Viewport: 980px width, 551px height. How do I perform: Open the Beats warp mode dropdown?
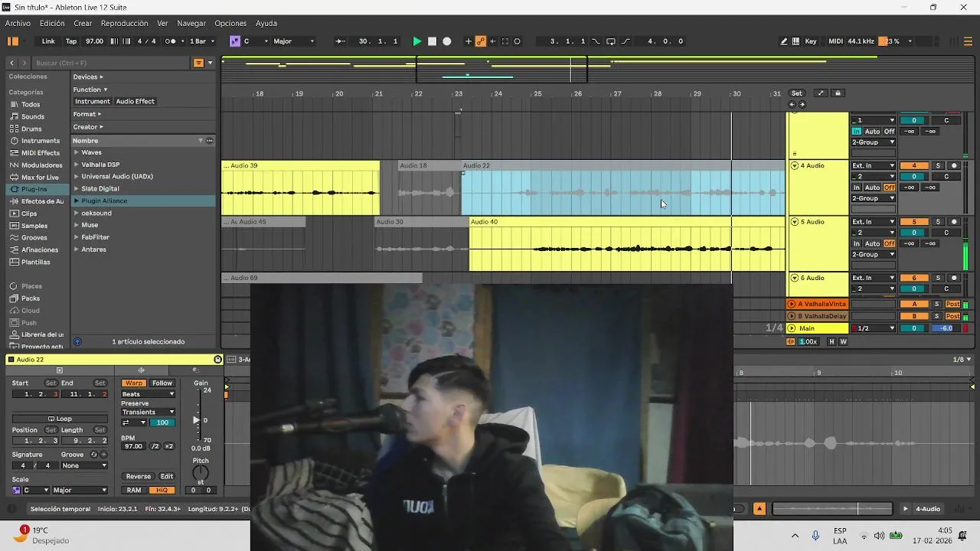tap(148, 394)
